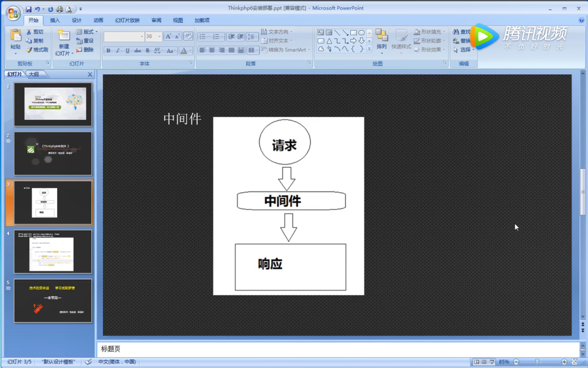Viewport: 588px width, 368px height.
Task: Expand the 版式 layout dropdown
Action: click(x=87, y=32)
